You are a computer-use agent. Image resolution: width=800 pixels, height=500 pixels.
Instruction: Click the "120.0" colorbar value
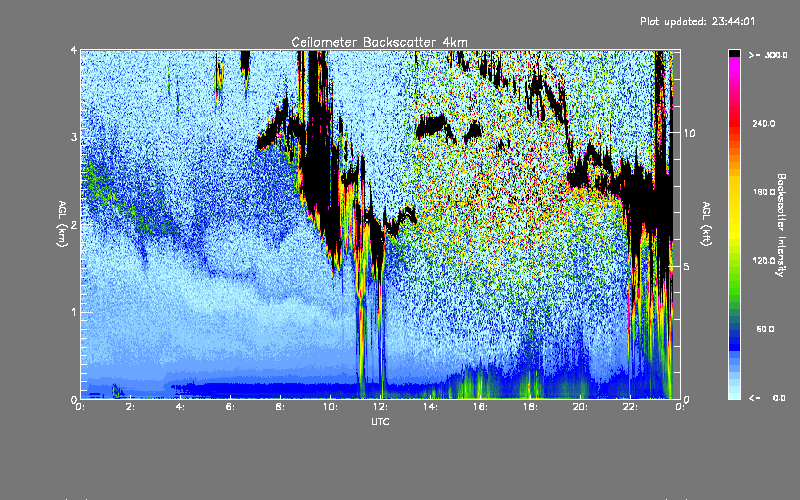point(764,261)
